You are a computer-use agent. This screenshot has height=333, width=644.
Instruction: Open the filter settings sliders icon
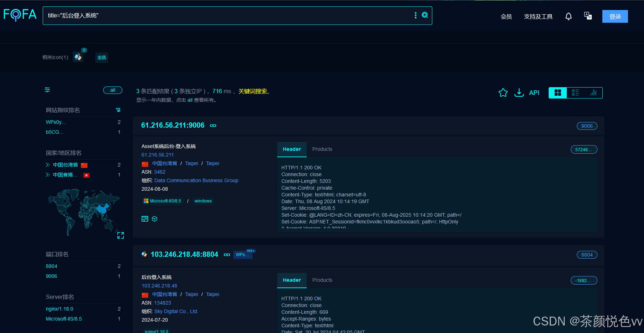coord(47,90)
